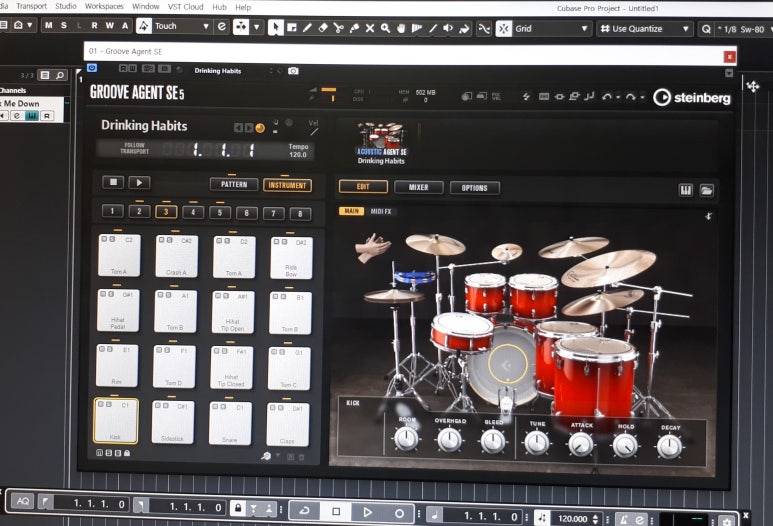Click the Groove Agent snapshot camera icon
The width and height of the screenshot is (773, 526).
point(293,71)
